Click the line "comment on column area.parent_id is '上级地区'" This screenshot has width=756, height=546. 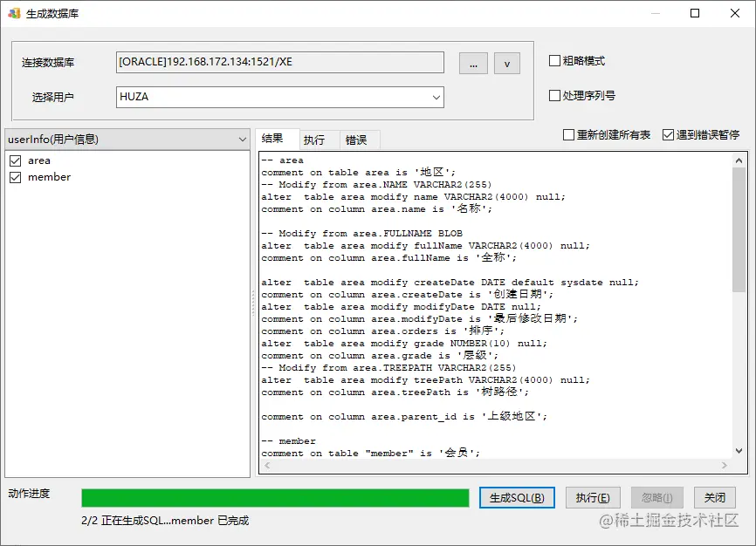click(404, 417)
